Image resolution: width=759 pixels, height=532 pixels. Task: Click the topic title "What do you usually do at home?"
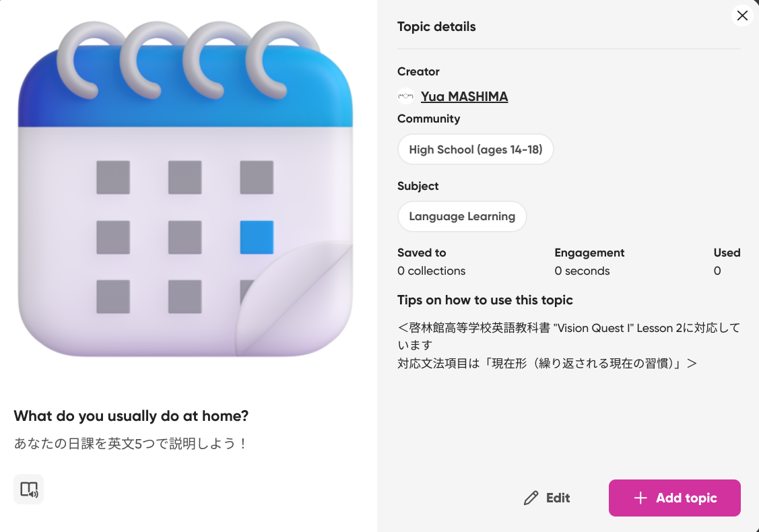[x=131, y=416]
